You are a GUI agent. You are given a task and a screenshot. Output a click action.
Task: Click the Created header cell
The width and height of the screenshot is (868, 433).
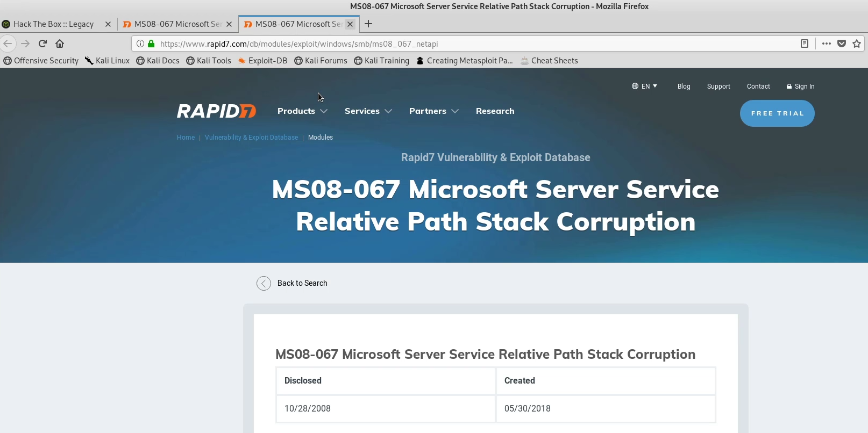pos(606,381)
